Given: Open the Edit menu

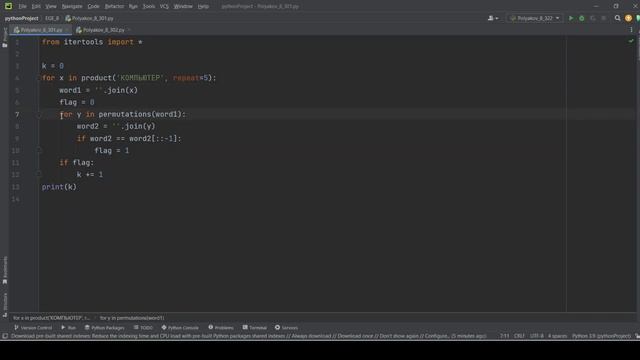Looking at the screenshot, I should click(x=36, y=6).
